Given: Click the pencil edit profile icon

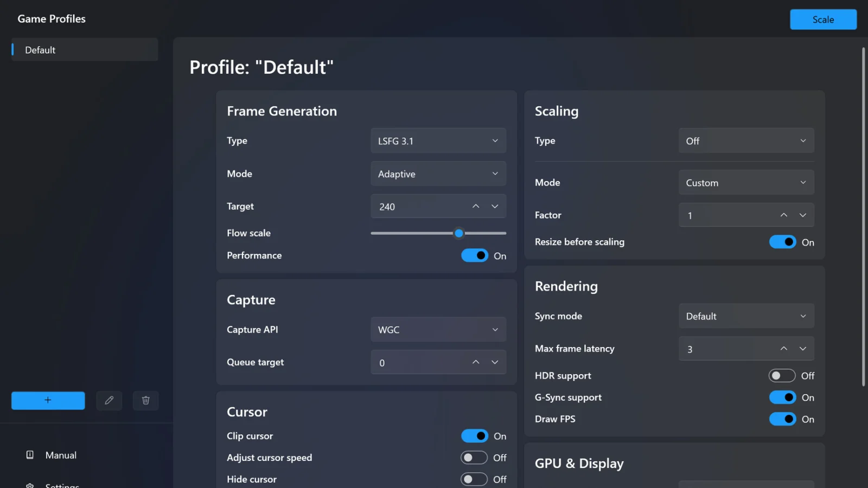Looking at the screenshot, I should (x=109, y=400).
